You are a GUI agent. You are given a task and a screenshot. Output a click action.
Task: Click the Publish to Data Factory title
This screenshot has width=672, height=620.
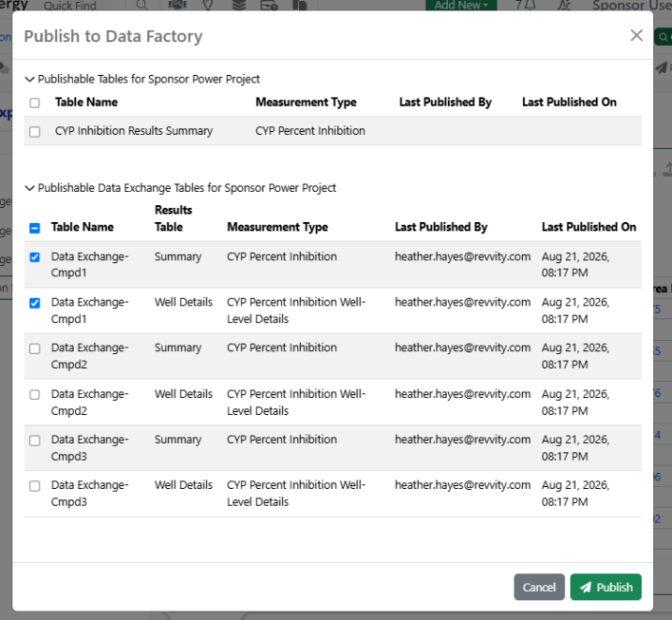(x=113, y=36)
